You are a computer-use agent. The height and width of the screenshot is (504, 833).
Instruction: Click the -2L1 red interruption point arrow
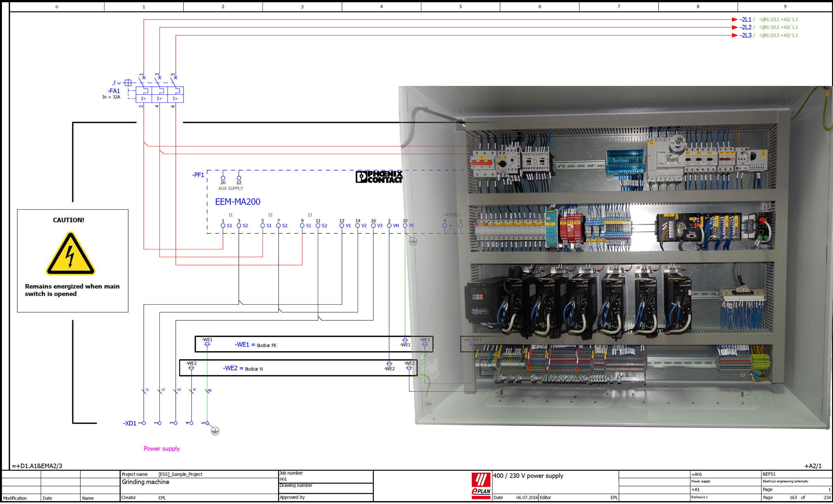coord(734,20)
